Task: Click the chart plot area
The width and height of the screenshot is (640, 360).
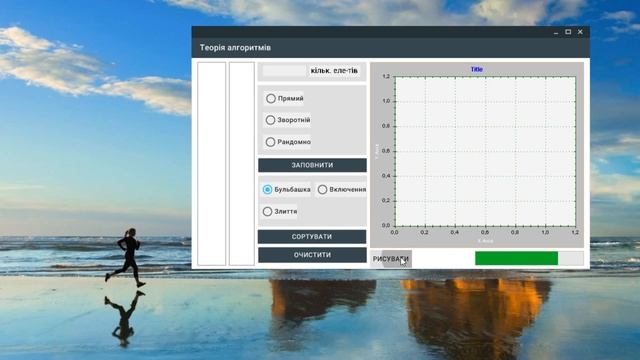Action: [x=485, y=151]
